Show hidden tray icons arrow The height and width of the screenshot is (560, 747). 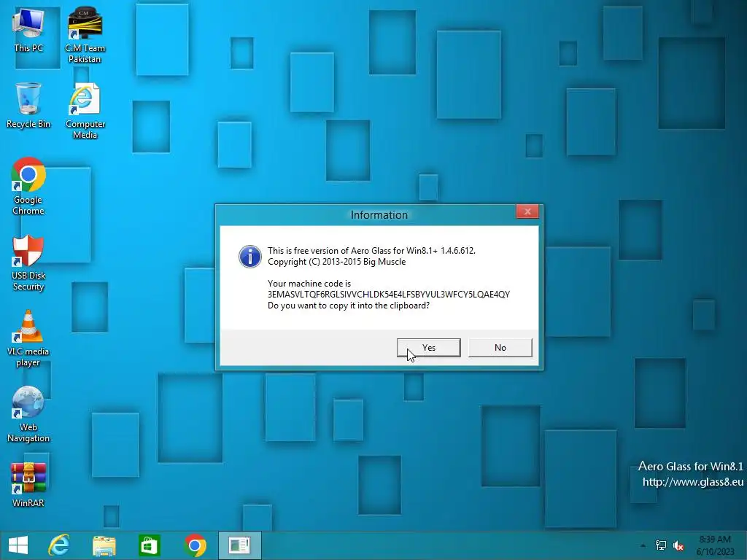pos(643,545)
